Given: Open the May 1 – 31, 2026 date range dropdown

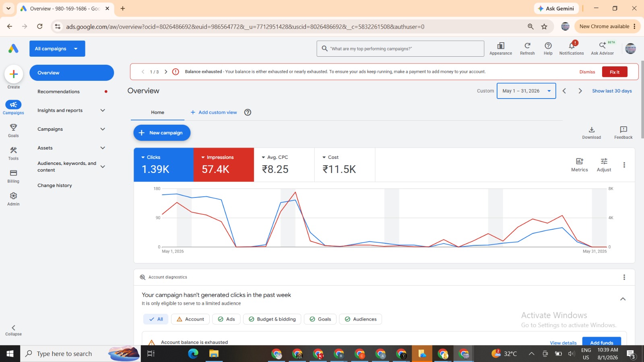Looking at the screenshot, I should coord(526,91).
